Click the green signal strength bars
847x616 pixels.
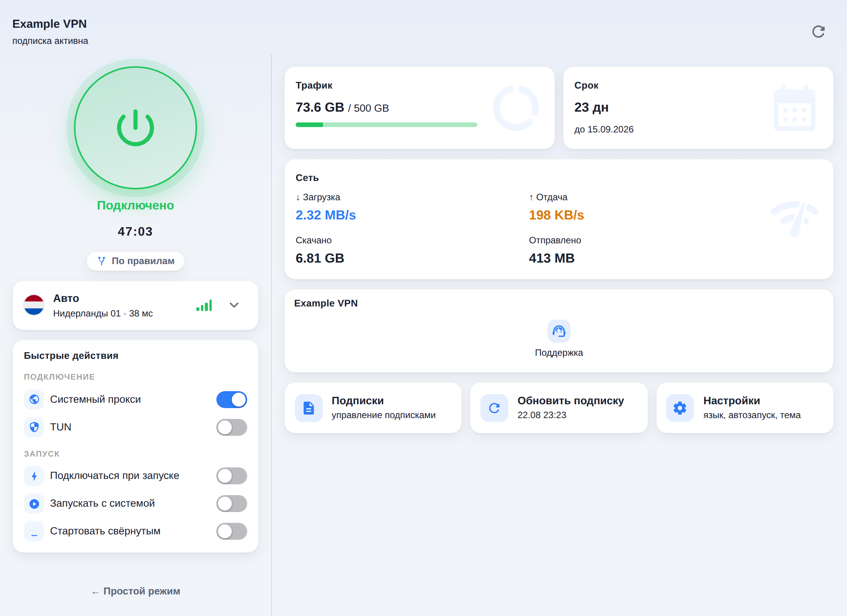click(204, 305)
